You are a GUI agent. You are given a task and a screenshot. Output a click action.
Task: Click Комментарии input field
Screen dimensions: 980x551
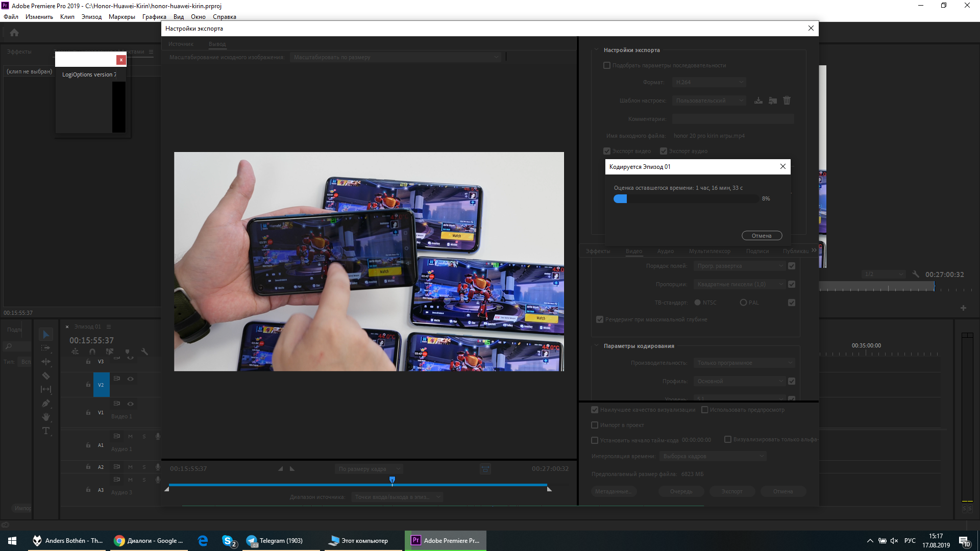pos(733,119)
